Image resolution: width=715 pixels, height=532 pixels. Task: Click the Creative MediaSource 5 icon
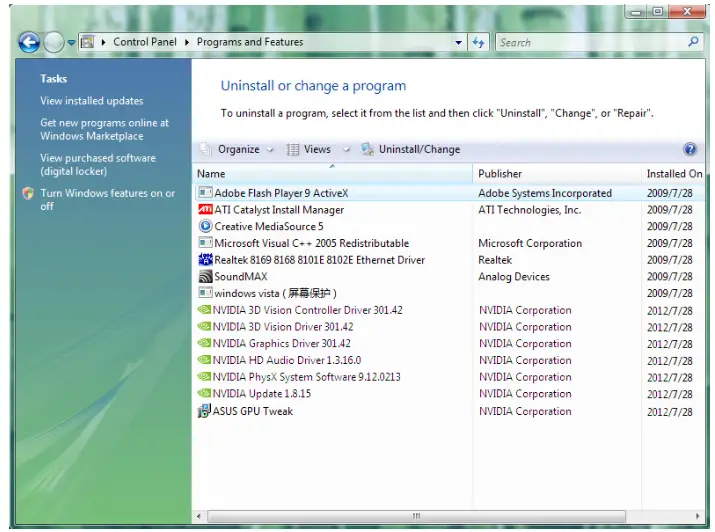(x=205, y=227)
